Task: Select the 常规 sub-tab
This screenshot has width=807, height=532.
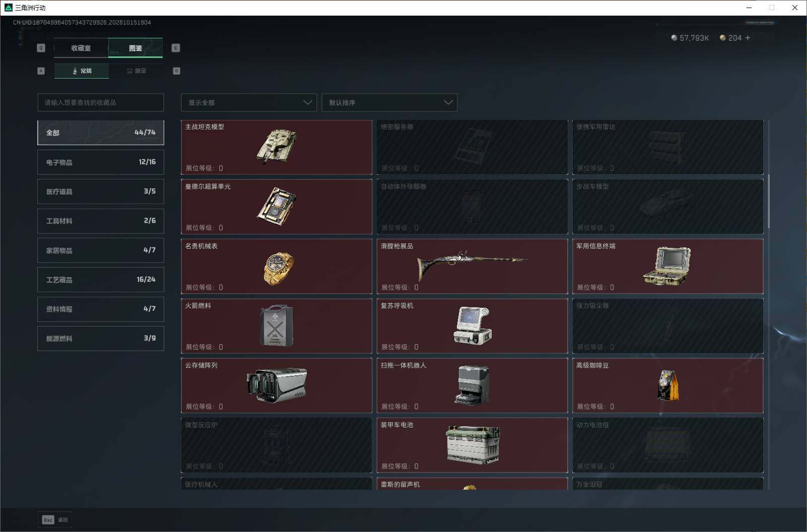Action: [82, 71]
